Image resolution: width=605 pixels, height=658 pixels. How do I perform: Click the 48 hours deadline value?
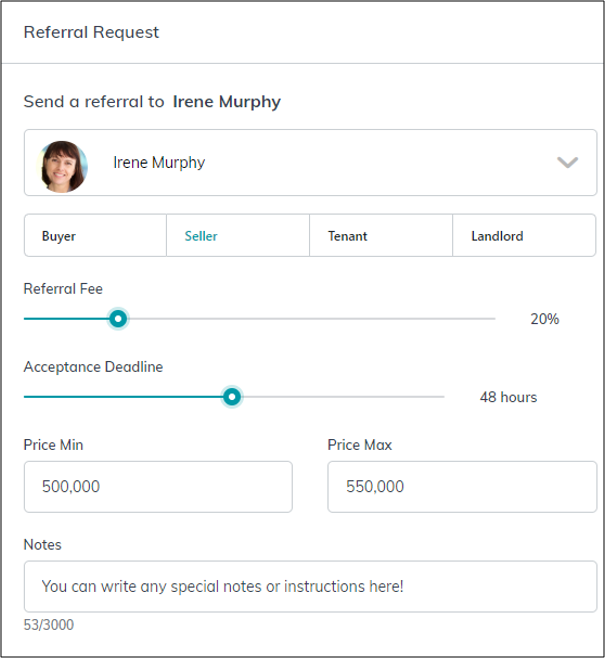coord(508,397)
